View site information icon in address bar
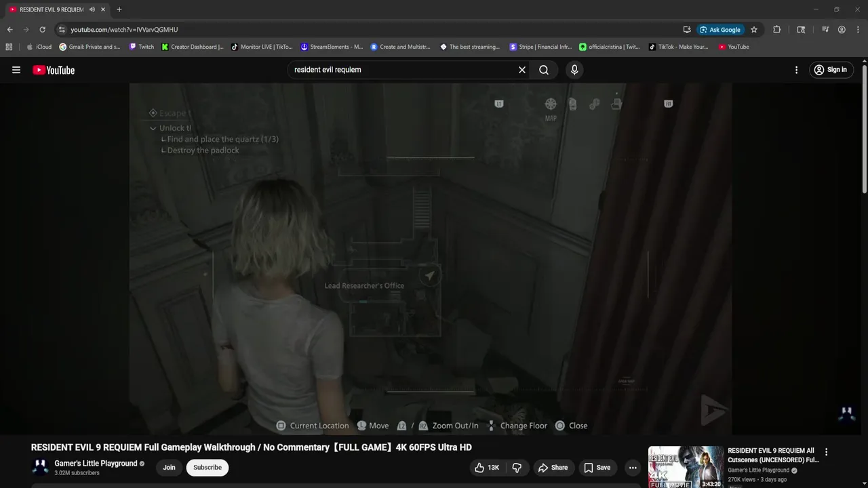The width and height of the screenshot is (868, 488). click(x=62, y=30)
